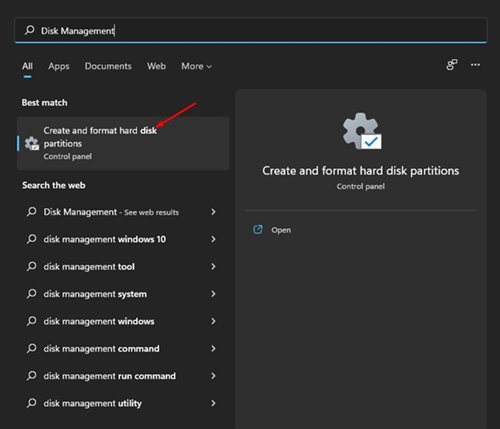Expand chevron for disk management windows 10
500x429 pixels.
[213, 239]
